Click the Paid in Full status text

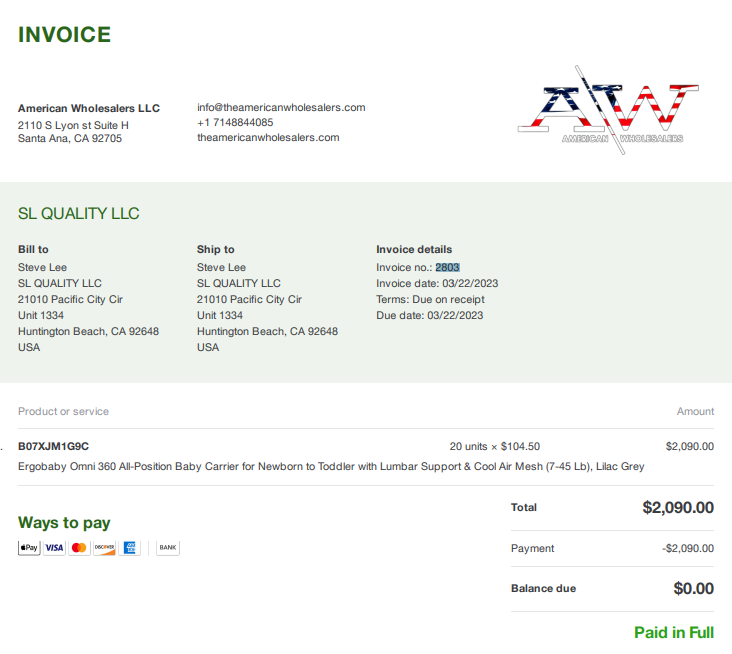(674, 633)
